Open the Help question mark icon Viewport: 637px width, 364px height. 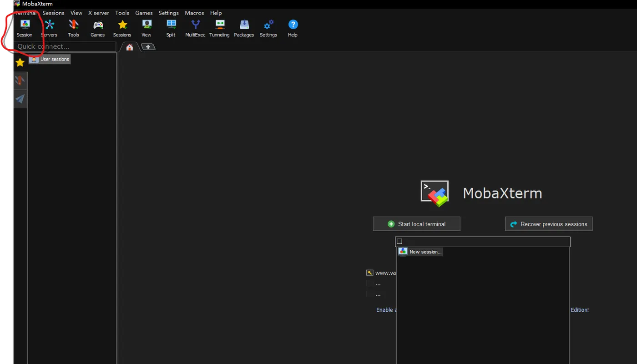point(293,28)
